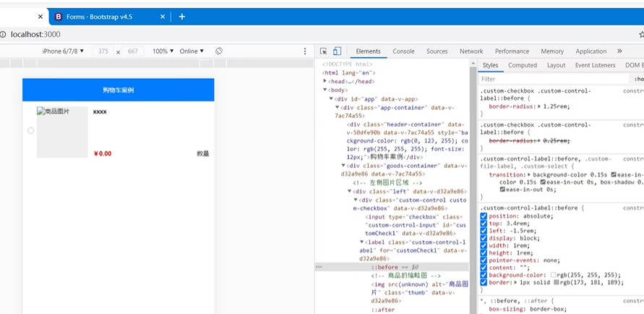Select the custom-control-input checkbox node
644x314 pixels.
click(x=415, y=225)
